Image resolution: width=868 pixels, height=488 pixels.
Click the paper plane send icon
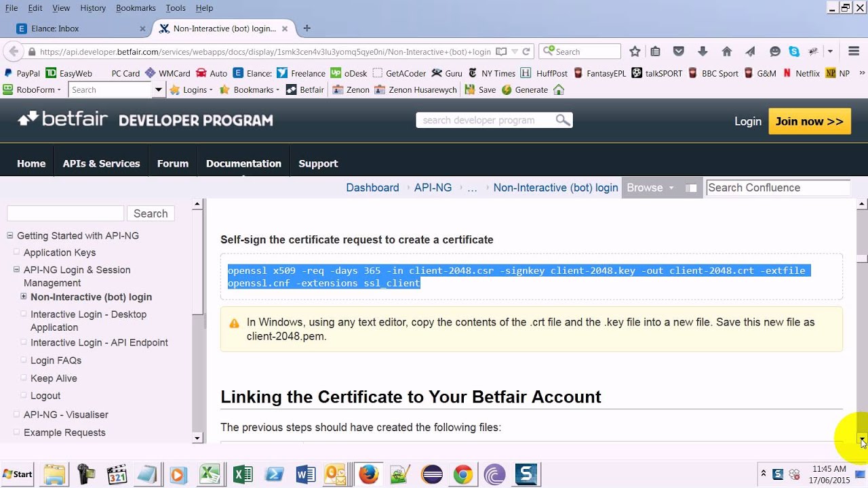click(751, 52)
